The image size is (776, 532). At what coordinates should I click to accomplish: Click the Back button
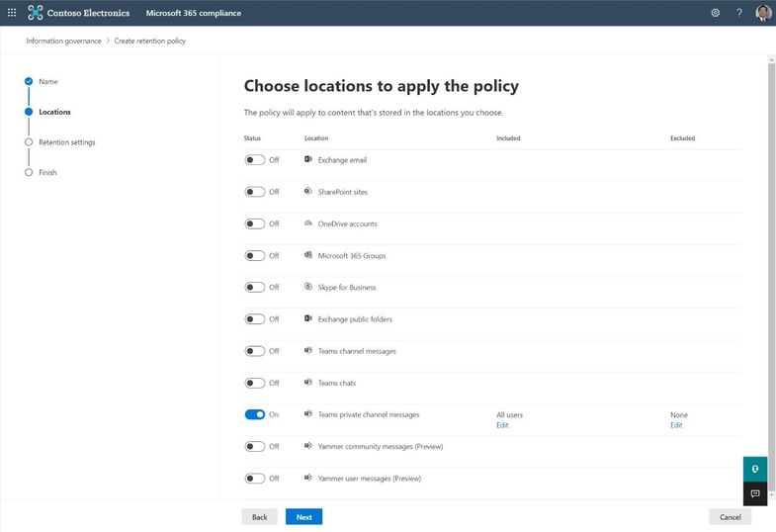[259, 516]
